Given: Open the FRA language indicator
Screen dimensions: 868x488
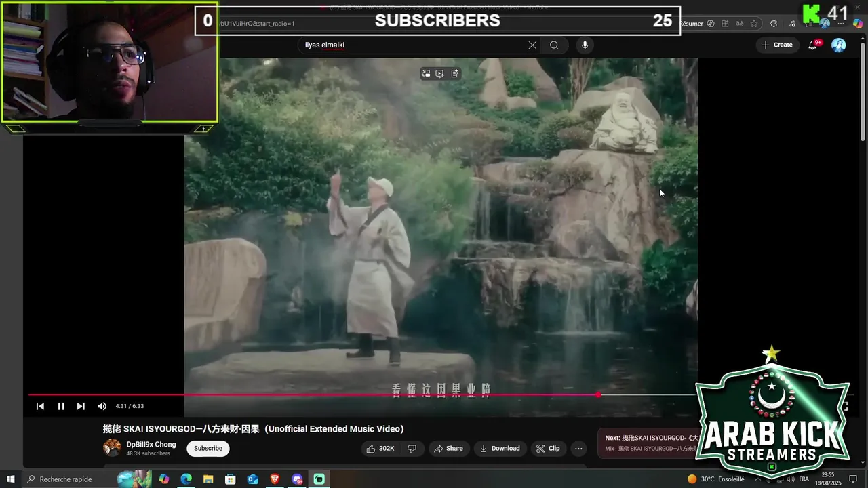Looking at the screenshot, I should pyautogui.click(x=804, y=479).
